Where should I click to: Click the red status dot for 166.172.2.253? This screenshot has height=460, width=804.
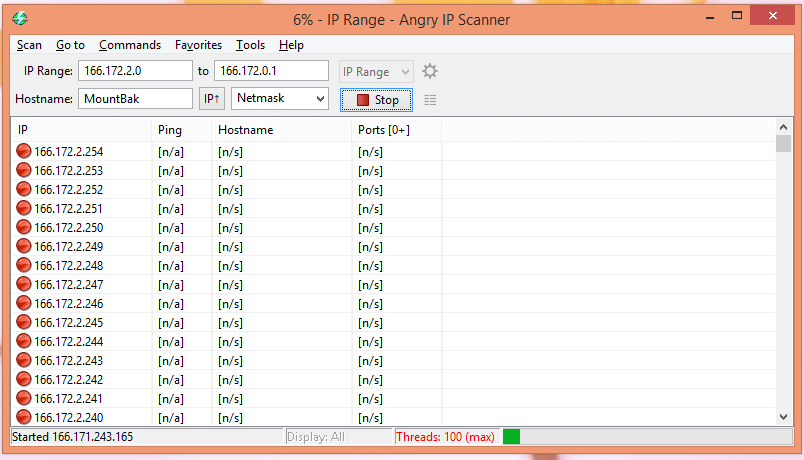(x=24, y=170)
